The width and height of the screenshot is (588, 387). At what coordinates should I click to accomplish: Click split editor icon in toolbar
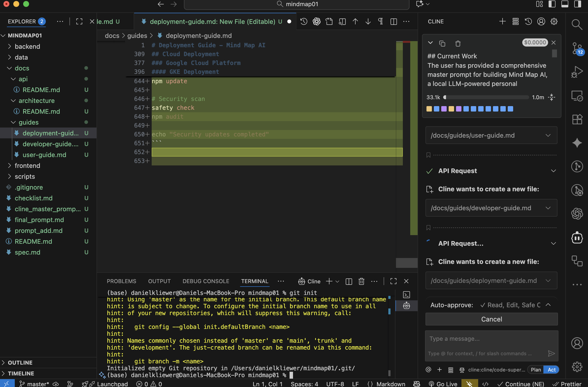tap(393, 21)
